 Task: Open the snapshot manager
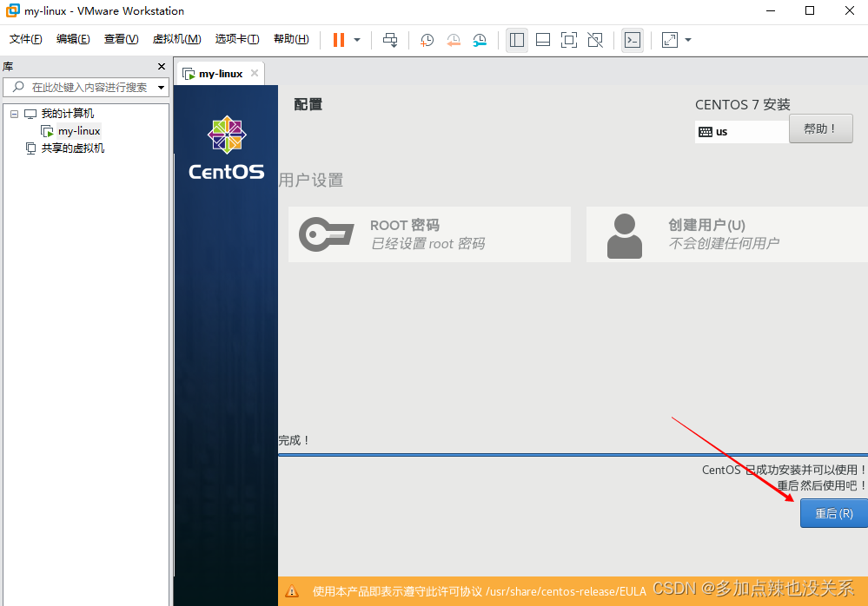pos(480,40)
